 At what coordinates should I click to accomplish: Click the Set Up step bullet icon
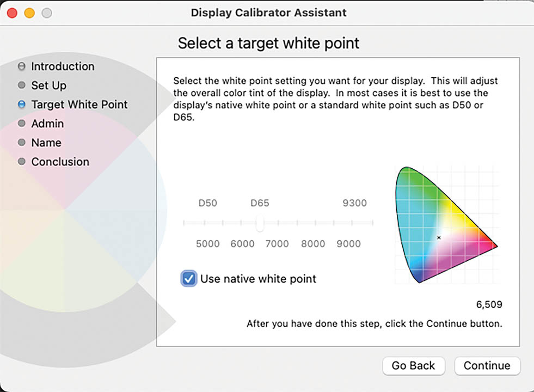tap(21, 85)
